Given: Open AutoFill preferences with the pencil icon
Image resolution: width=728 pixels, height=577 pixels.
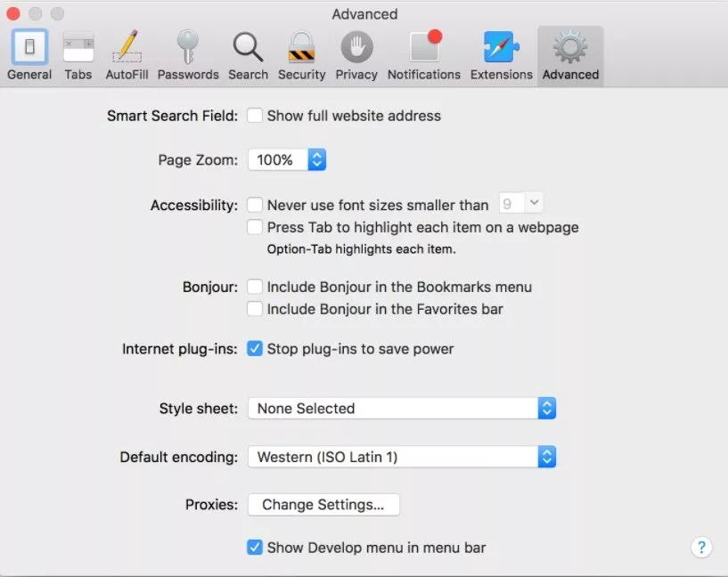Looking at the screenshot, I should [127, 56].
